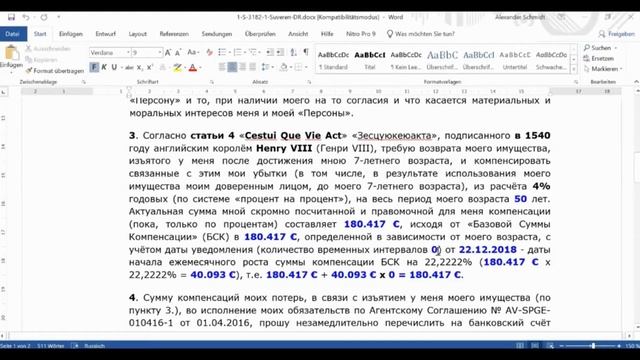Image resolution: width=640 pixels, height=360 pixels.
Task: Open the Überprüfen ribbon tab
Action: [260, 34]
